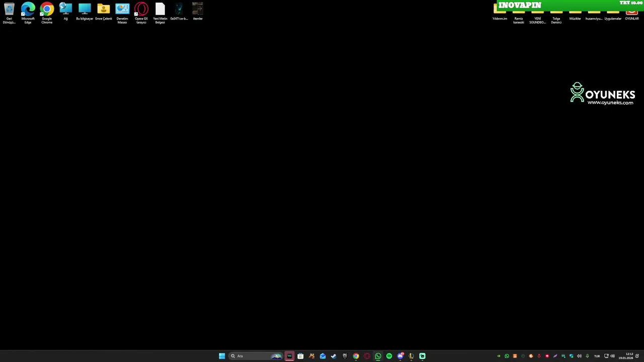Select the Bu bilgisayar desktop icon
The image size is (644, 362).
[85, 12]
